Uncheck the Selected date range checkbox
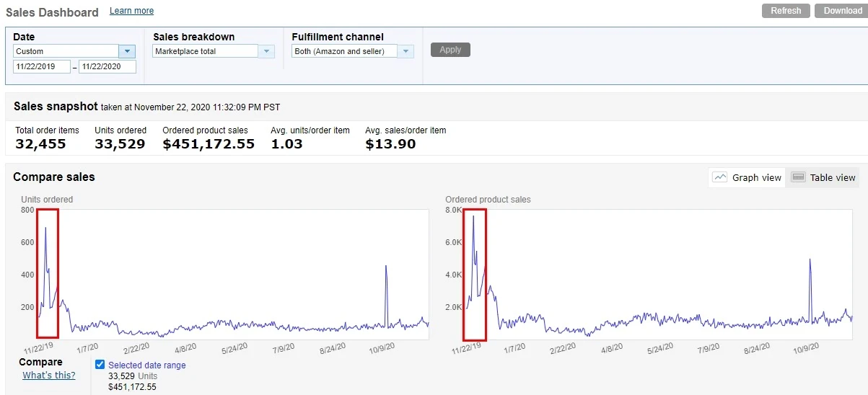This screenshot has width=868, height=395. 100,365
